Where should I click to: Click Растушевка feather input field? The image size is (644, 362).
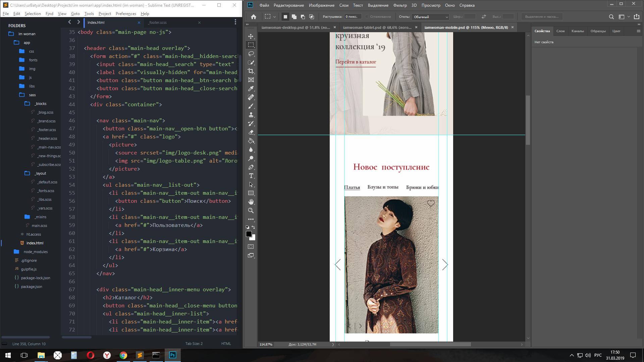pyautogui.click(x=353, y=17)
